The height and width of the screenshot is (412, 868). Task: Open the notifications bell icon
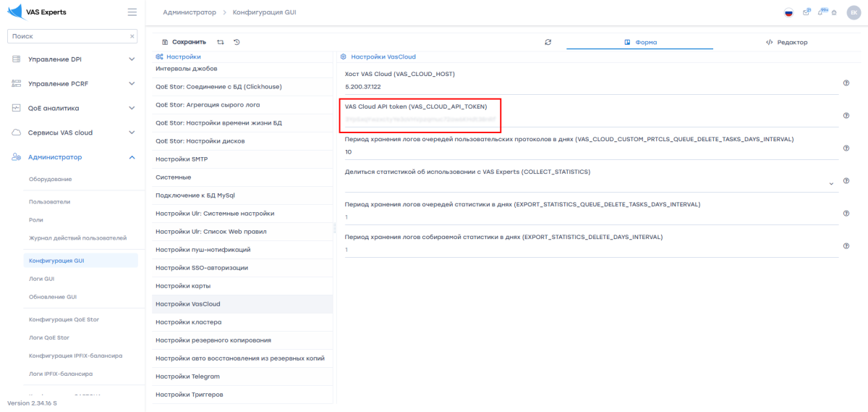tap(821, 12)
